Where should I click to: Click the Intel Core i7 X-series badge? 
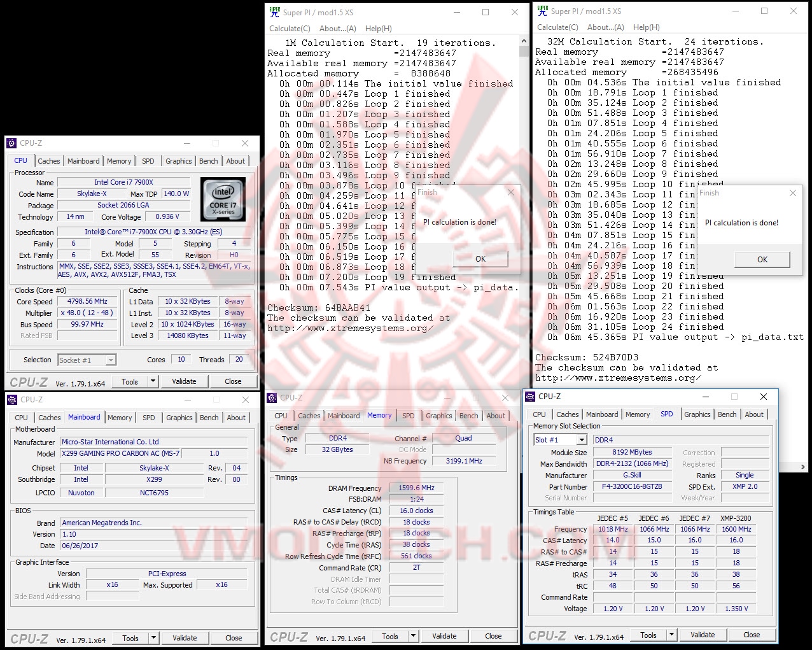coord(223,199)
